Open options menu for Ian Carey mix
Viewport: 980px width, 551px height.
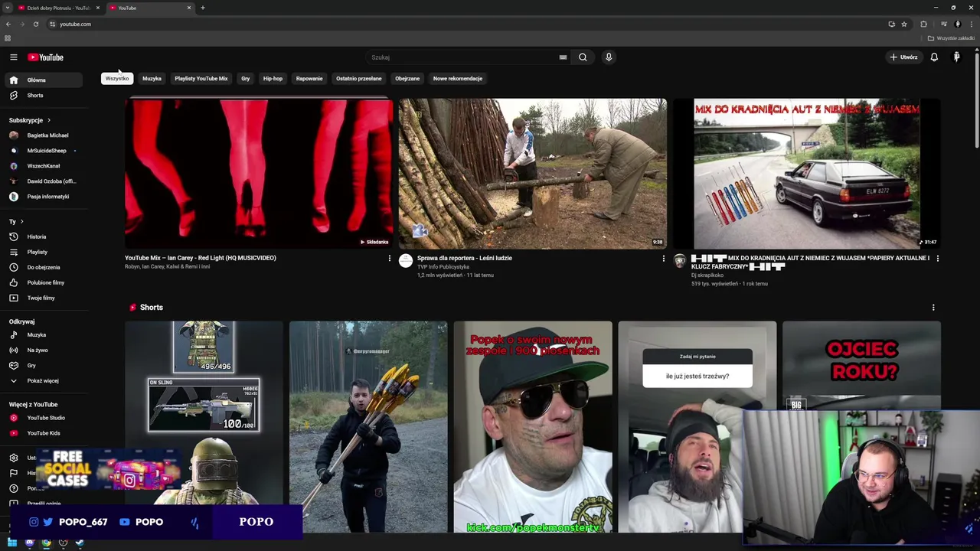click(x=389, y=259)
